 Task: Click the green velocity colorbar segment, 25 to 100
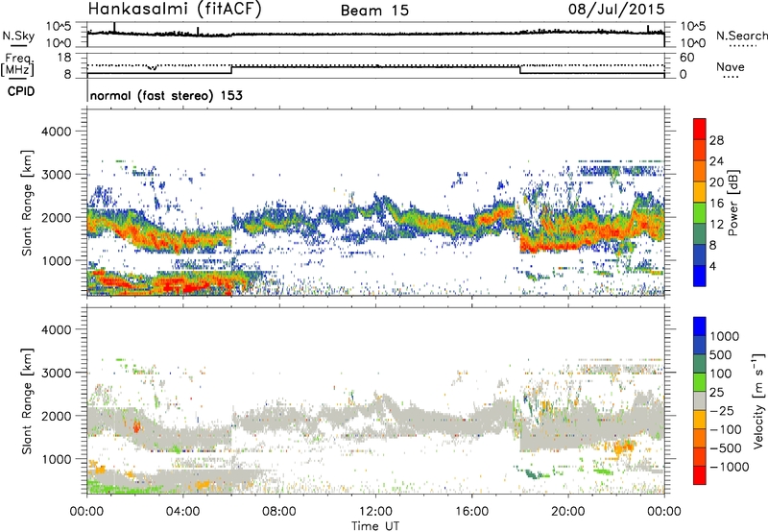coord(700,382)
